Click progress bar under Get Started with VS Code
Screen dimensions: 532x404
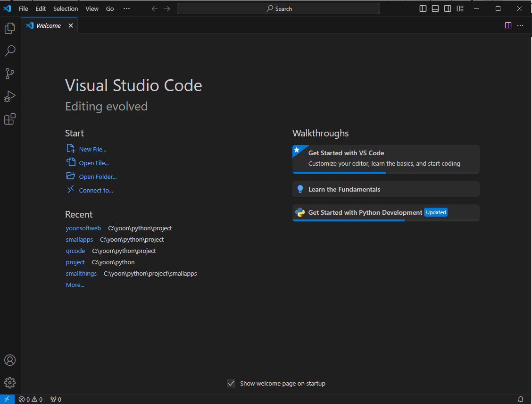(386, 172)
